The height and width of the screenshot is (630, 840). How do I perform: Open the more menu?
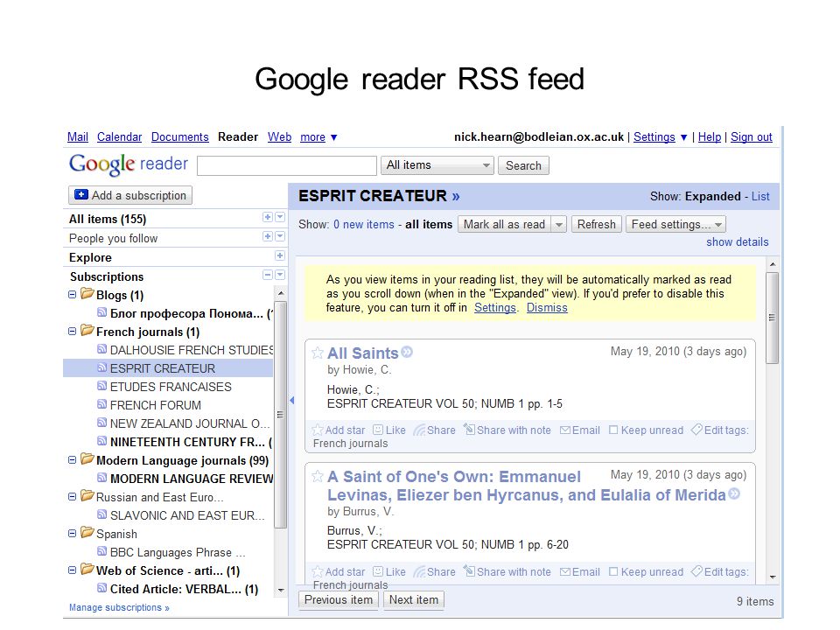pos(318,137)
